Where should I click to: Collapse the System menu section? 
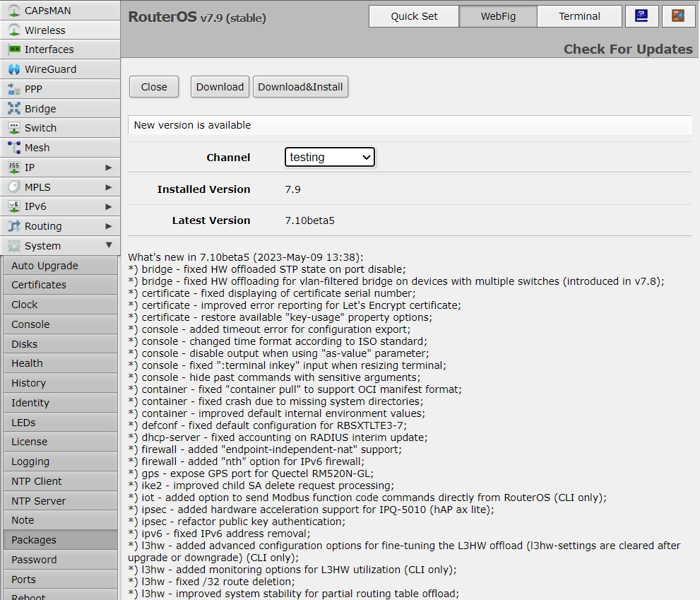click(108, 246)
